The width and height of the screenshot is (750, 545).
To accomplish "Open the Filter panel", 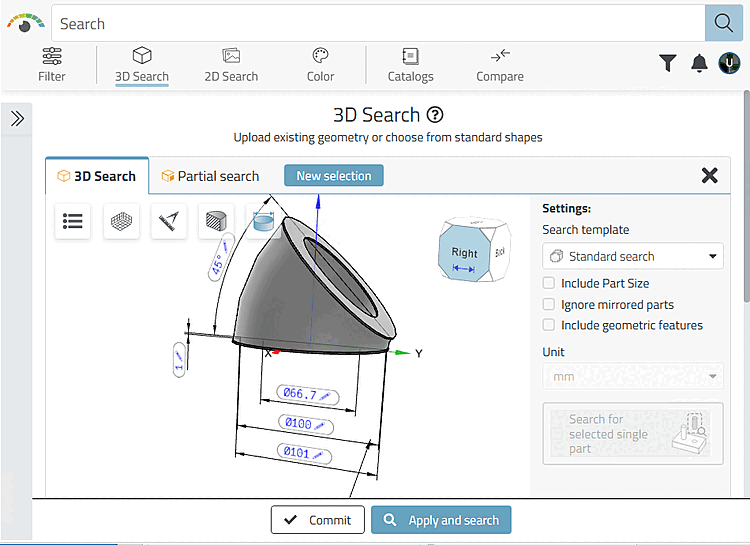I will click(52, 65).
